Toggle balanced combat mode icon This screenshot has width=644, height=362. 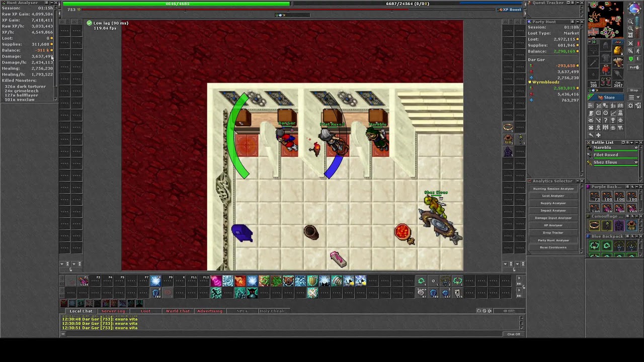630,51
